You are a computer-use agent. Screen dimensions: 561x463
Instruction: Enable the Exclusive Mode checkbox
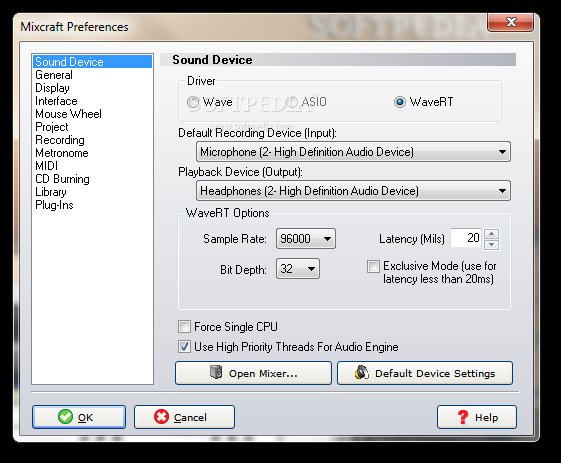point(373,267)
